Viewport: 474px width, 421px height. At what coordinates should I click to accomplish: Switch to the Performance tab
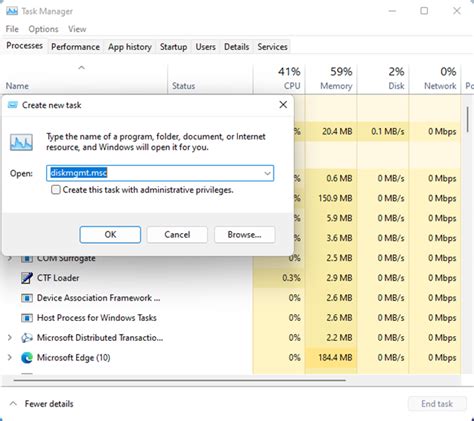(75, 47)
